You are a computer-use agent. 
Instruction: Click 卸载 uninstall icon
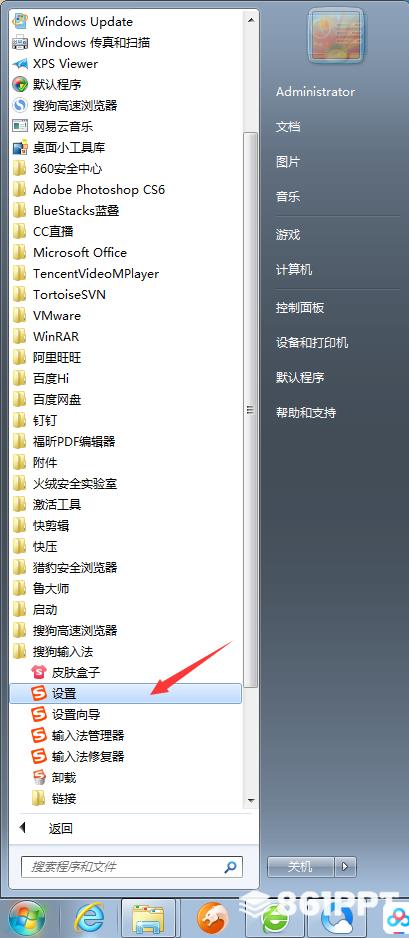pos(39,777)
